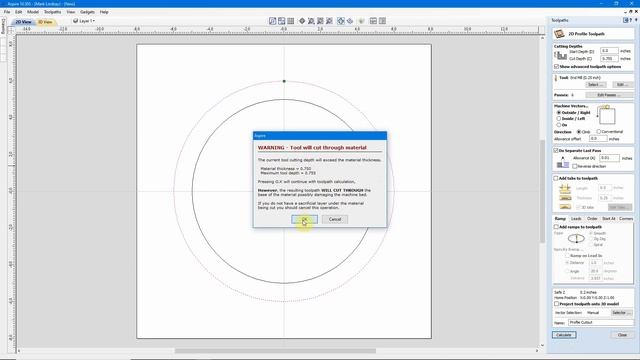Image resolution: width=640 pixels, height=360 pixels.
Task: Click the Allowance offset input field
Action: pyautogui.click(x=598, y=139)
